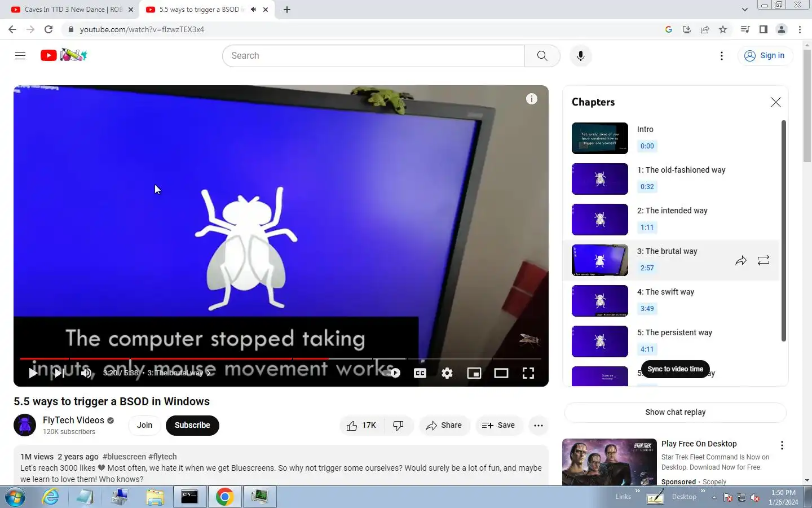Viewport: 812px width, 508px height.
Task: Open FlyTech Videos channel name link
Action: pyautogui.click(x=74, y=420)
